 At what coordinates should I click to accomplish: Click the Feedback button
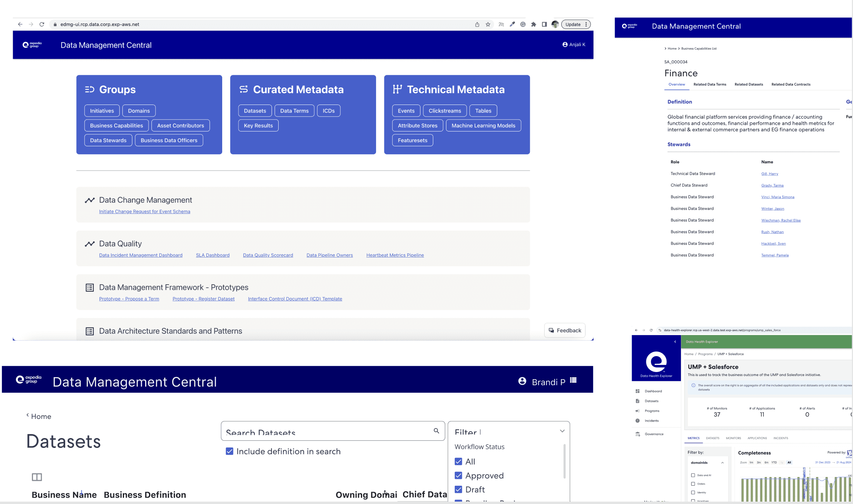click(565, 330)
